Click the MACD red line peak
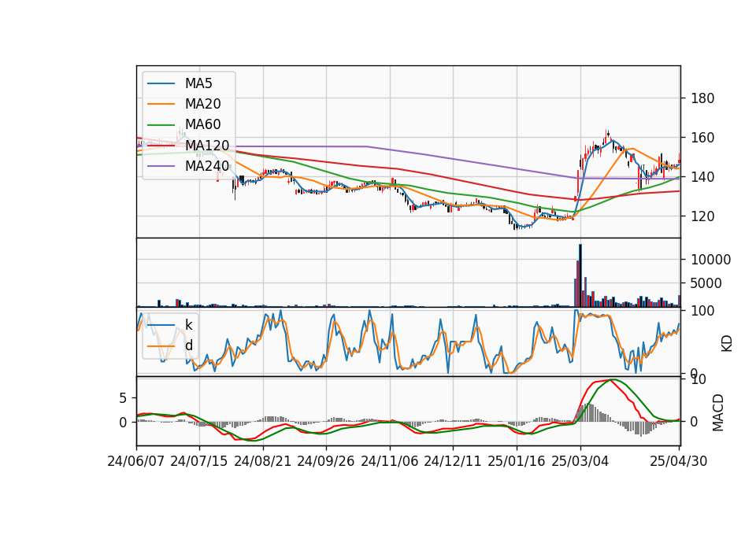 click(610, 379)
